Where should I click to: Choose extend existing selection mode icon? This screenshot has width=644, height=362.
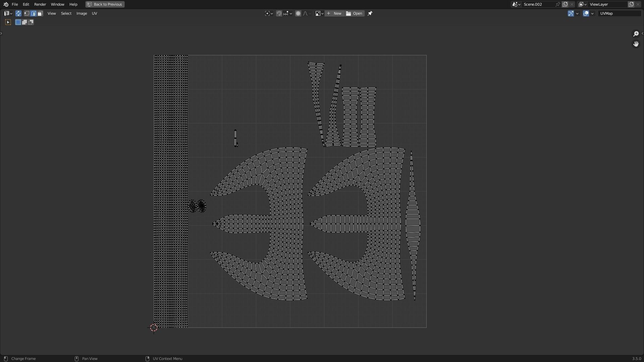24,22
